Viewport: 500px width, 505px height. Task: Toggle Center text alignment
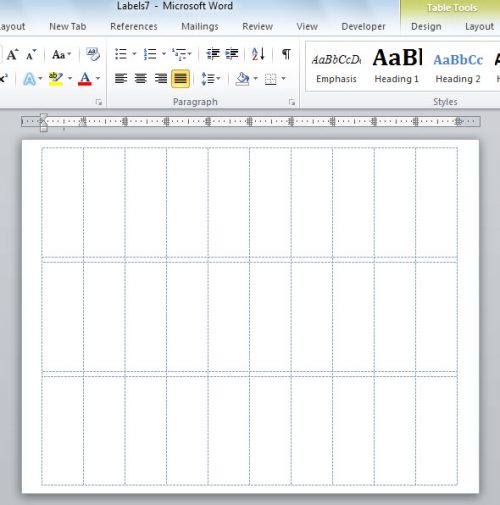[141, 79]
